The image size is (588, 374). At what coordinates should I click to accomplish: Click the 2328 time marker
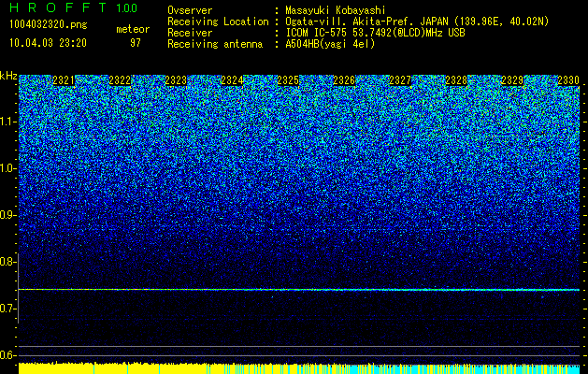tap(456, 80)
